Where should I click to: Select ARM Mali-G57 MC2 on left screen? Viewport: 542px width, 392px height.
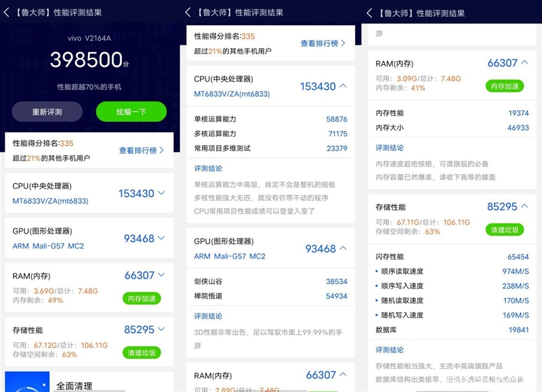[48, 246]
